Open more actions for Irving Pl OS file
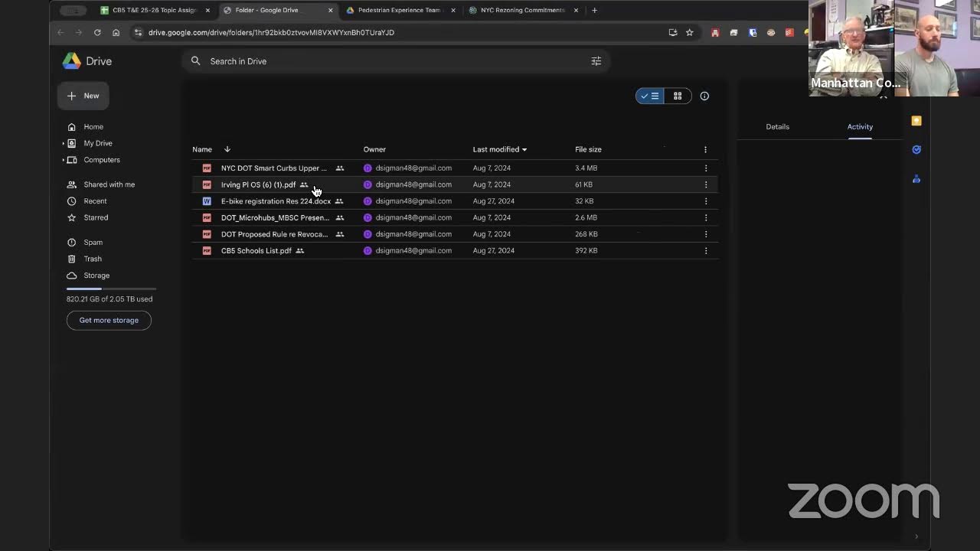 click(x=706, y=184)
